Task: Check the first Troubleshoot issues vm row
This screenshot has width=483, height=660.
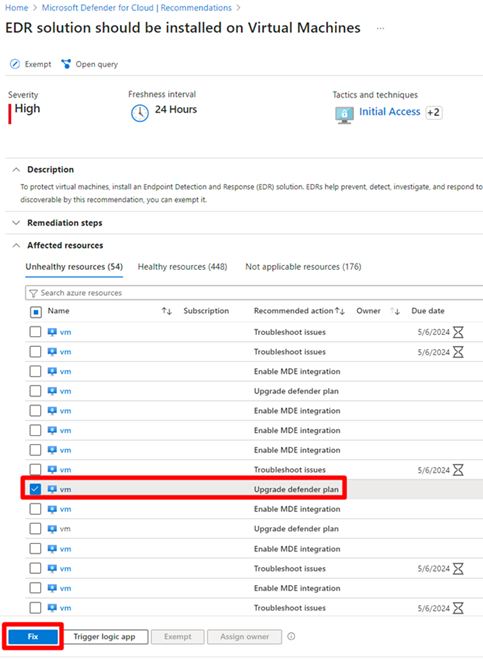Action: click(35, 332)
